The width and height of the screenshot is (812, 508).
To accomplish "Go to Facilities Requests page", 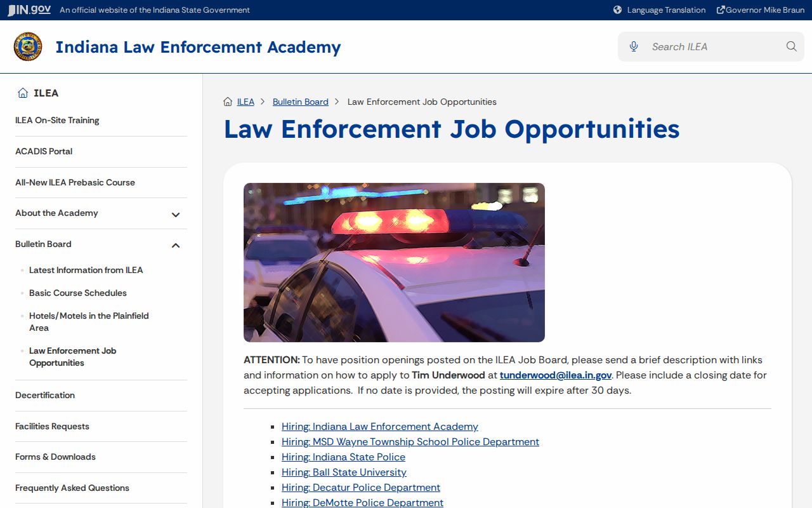I will [52, 427].
